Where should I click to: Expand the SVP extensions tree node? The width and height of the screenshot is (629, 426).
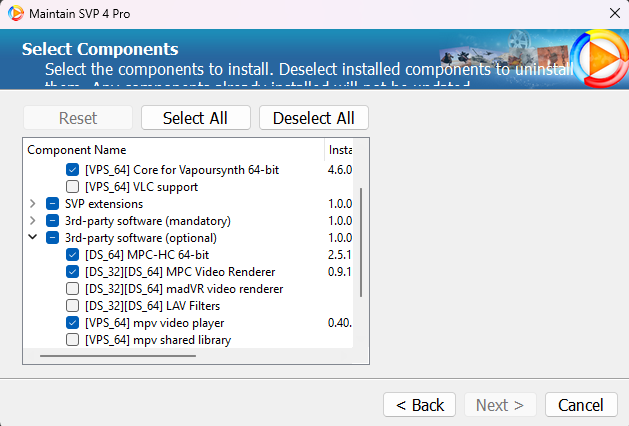pyautogui.click(x=33, y=204)
